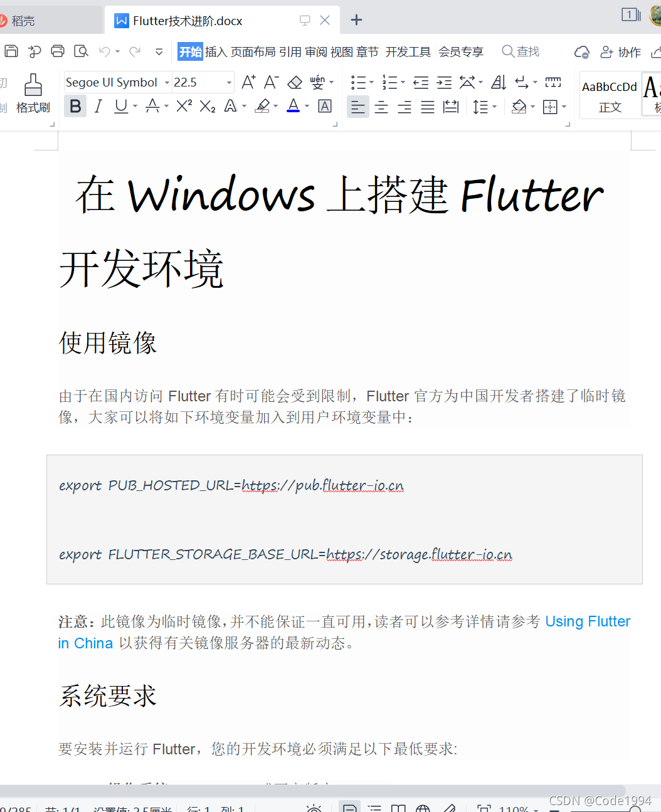Open the highlight color dropdown arrow
Image resolution: width=661 pixels, height=812 pixels.
coord(275,106)
